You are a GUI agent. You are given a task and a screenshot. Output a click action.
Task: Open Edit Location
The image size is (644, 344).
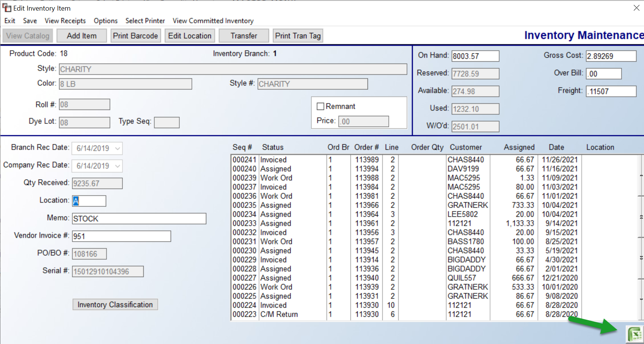point(190,36)
